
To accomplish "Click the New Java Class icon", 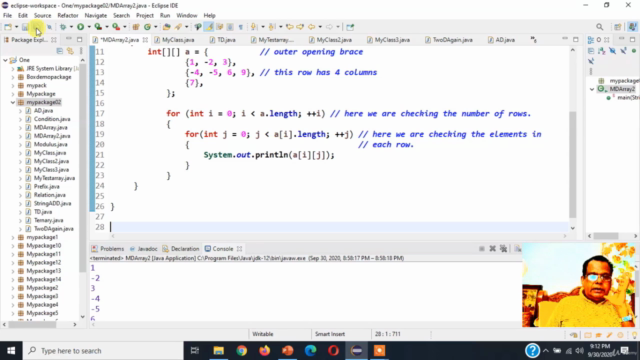I will coord(147,27).
